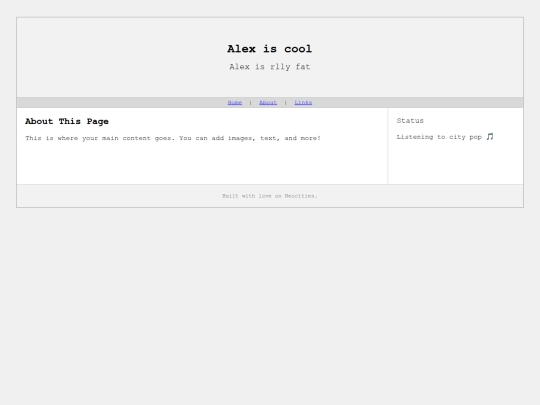Screen dimensions: 540x405
Task: Click the 'About This Page' heading
Action: [67, 122]
